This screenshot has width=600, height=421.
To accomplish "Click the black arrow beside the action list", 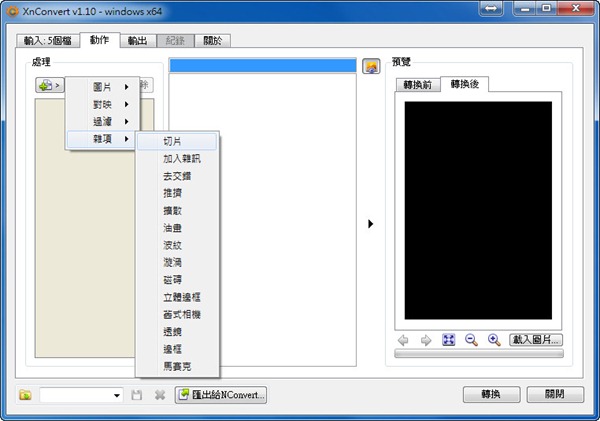I will click(370, 224).
